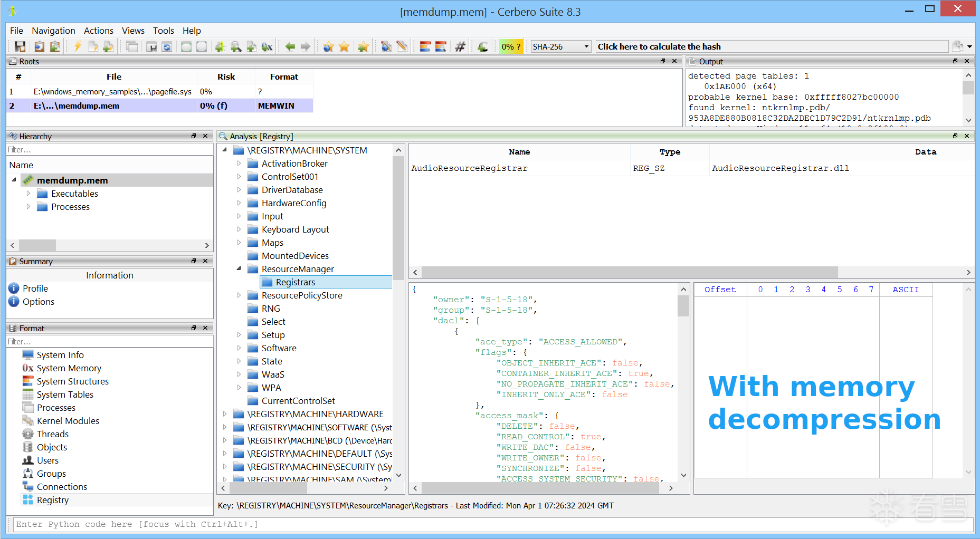980x539 pixels.
Task: Click the registry values table horizontal scrollbar
Action: pos(691,272)
